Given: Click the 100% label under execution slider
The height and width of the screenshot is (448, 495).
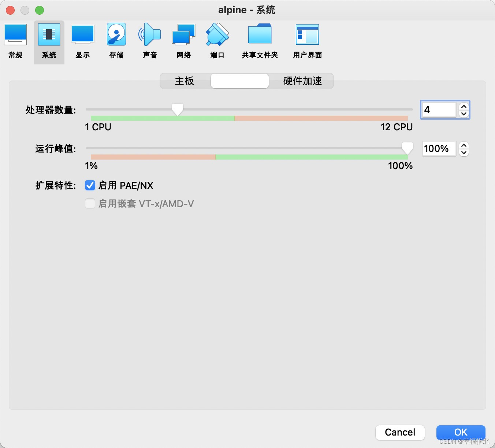Looking at the screenshot, I should [400, 166].
